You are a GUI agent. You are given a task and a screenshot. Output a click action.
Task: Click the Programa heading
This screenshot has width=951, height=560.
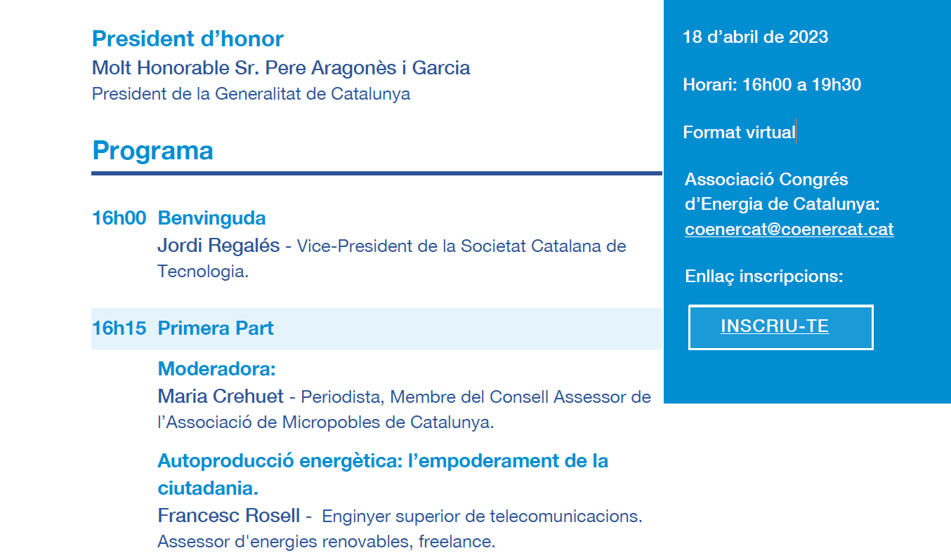[152, 150]
